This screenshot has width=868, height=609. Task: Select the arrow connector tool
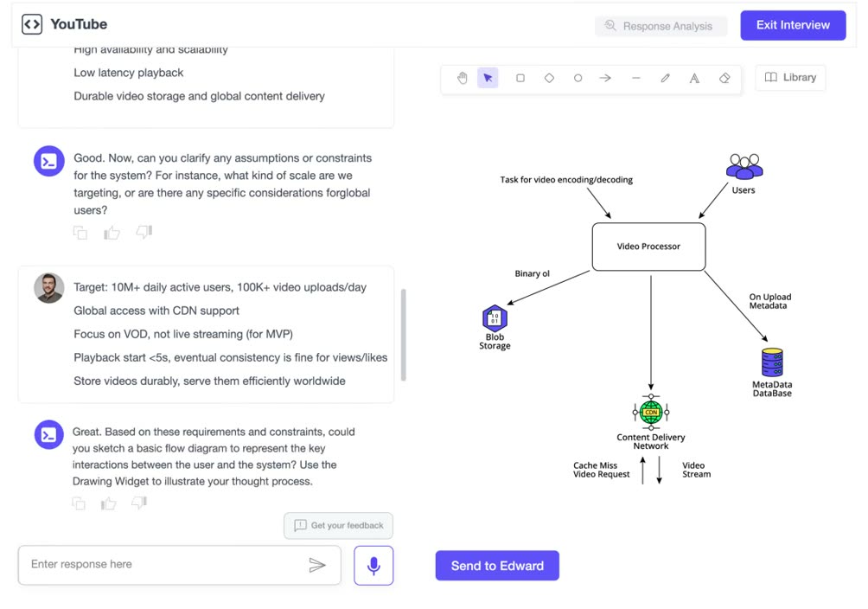[x=605, y=78]
